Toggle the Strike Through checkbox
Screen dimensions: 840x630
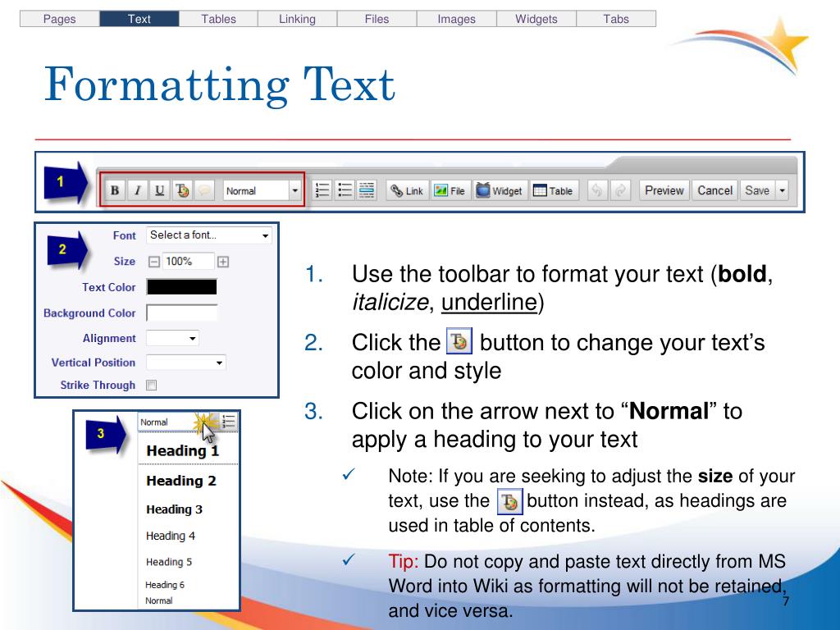152,386
